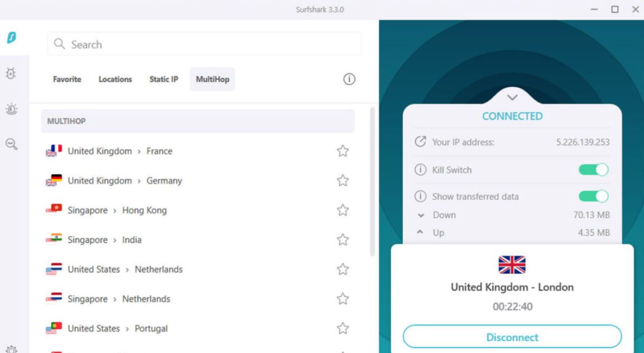Screen dimensions: 644x353
Task: Open the Search magnifier sidebar icon
Action: (x=12, y=144)
